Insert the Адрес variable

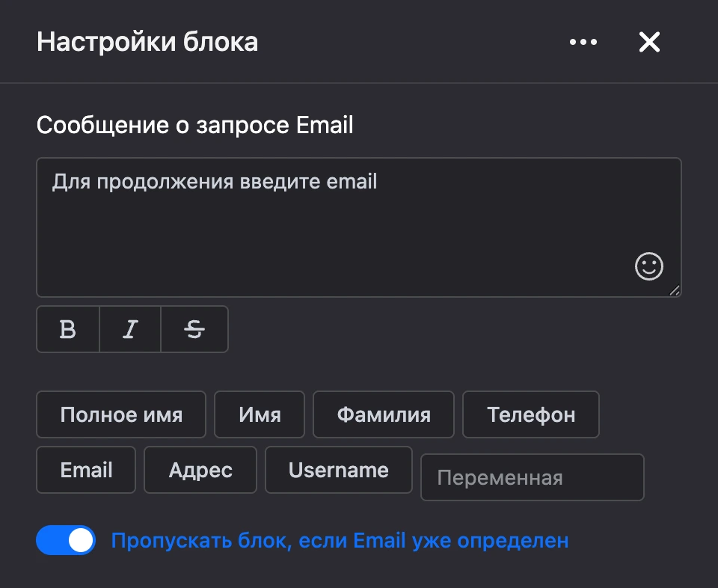click(200, 470)
